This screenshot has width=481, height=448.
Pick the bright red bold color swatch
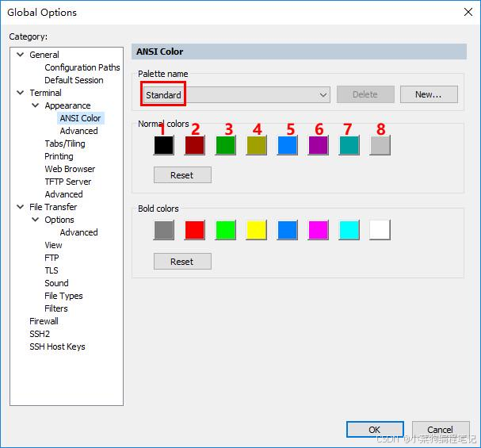click(x=194, y=230)
